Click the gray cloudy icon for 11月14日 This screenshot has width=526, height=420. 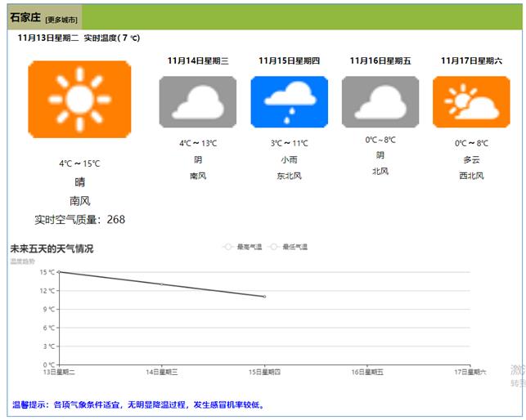tap(198, 102)
